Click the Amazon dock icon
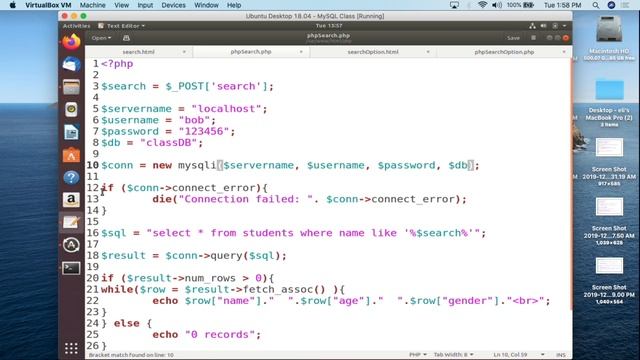640x360 pixels. click(x=71, y=200)
